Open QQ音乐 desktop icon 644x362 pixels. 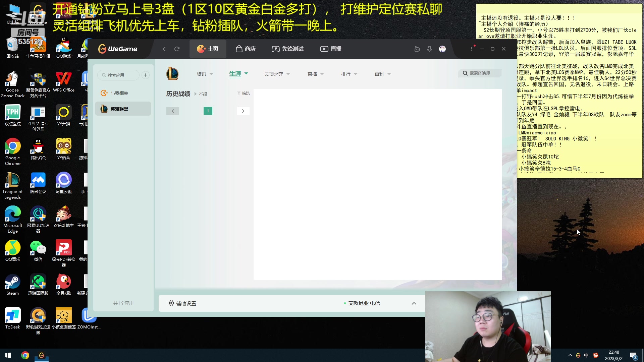click(13, 251)
